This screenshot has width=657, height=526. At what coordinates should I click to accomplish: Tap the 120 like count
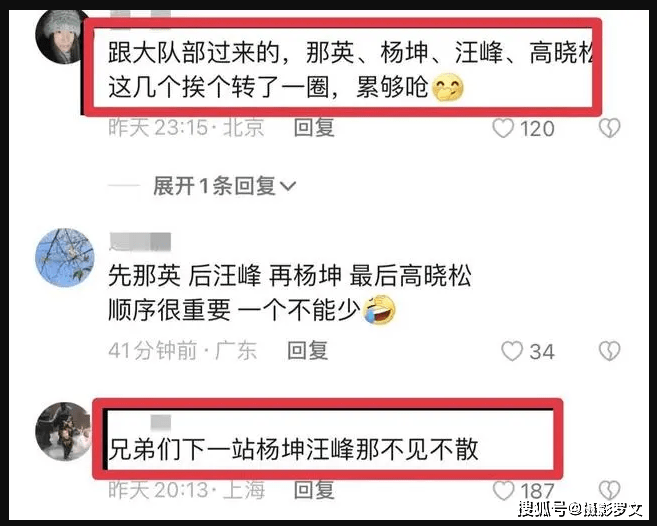click(537, 129)
